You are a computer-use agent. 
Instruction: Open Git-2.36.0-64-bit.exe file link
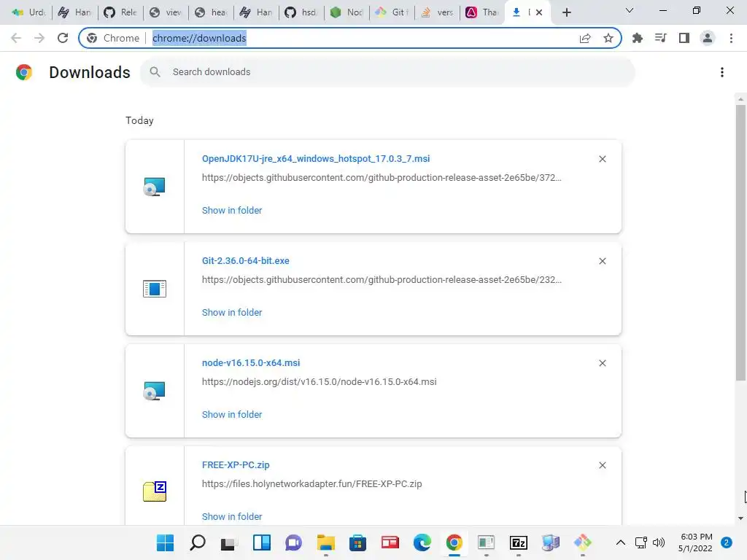coord(246,260)
